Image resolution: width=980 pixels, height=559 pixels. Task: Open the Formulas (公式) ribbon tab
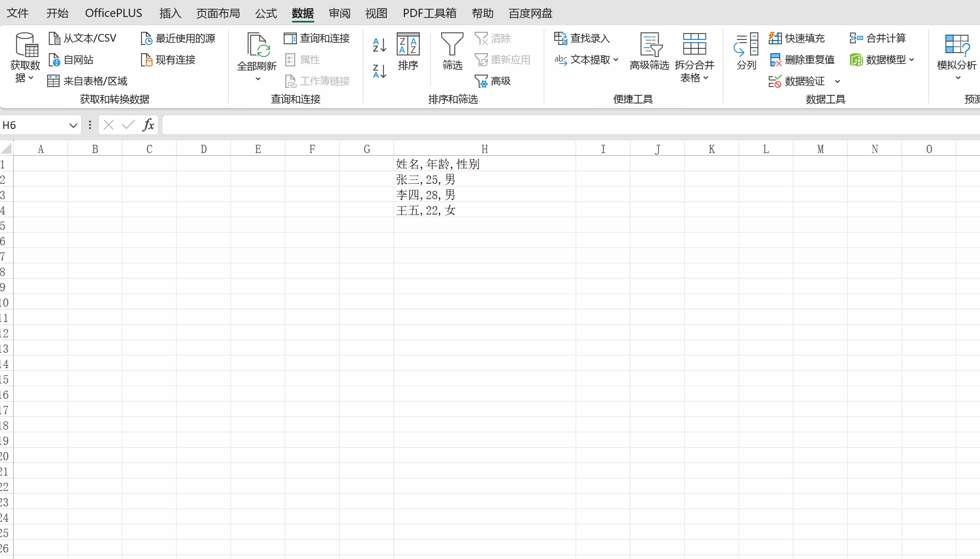click(266, 13)
